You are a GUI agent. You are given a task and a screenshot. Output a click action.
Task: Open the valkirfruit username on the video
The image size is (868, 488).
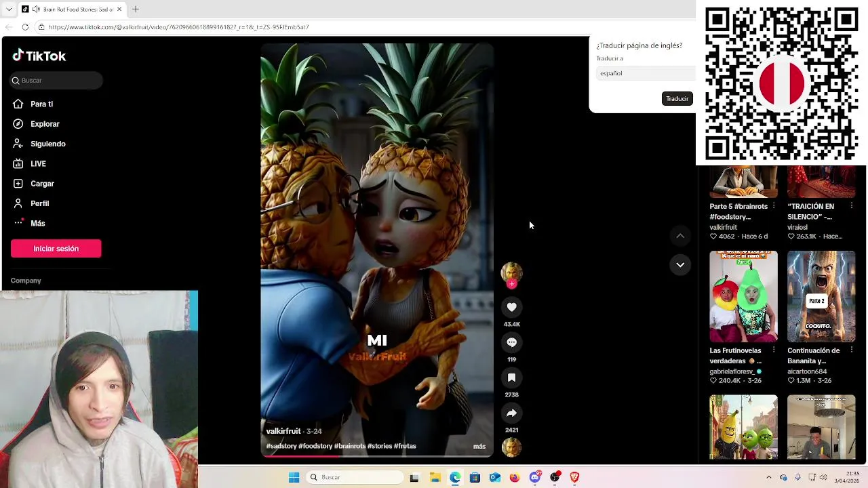click(283, 431)
